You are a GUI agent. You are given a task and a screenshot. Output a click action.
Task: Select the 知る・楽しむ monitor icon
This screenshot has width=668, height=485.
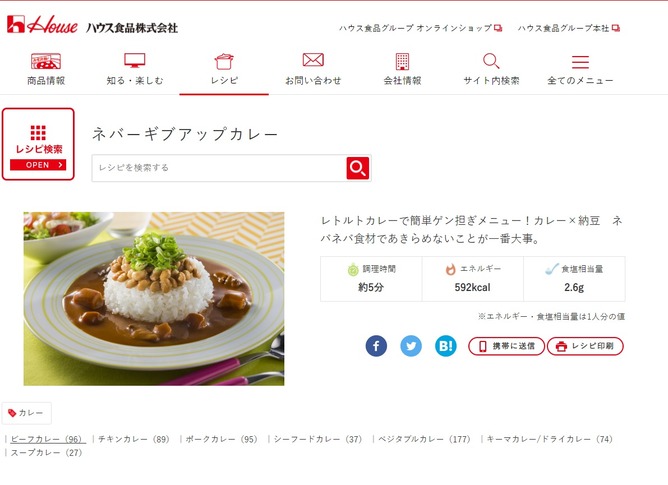135,61
